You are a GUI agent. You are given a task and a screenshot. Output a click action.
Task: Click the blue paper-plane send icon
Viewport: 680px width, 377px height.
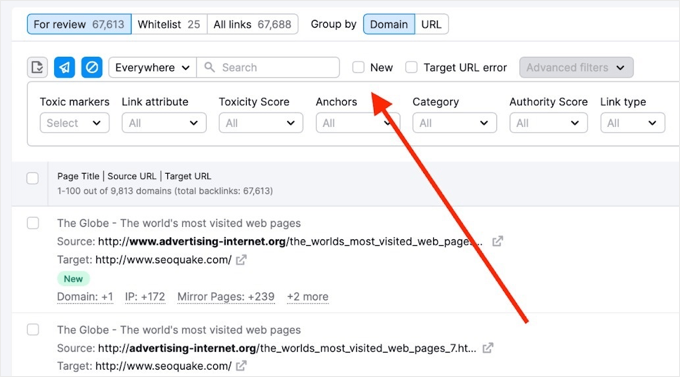[x=64, y=68]
